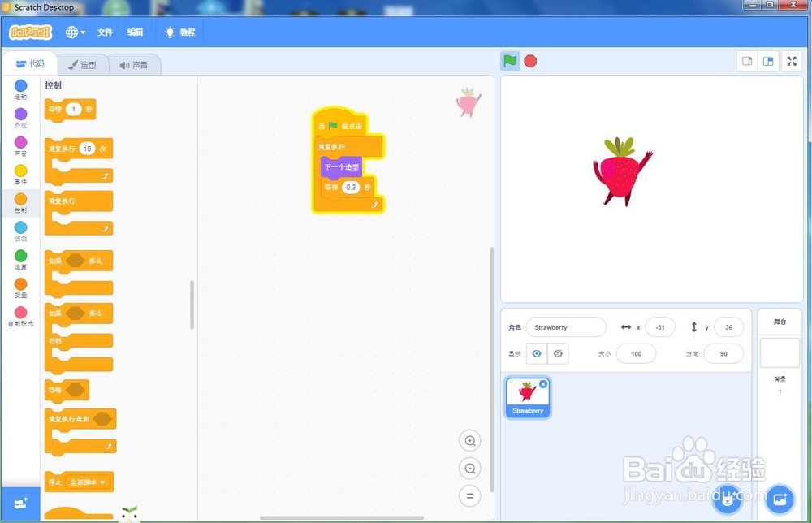Open the 编辑 menu
Screen dimensions: 812x523
135,32
